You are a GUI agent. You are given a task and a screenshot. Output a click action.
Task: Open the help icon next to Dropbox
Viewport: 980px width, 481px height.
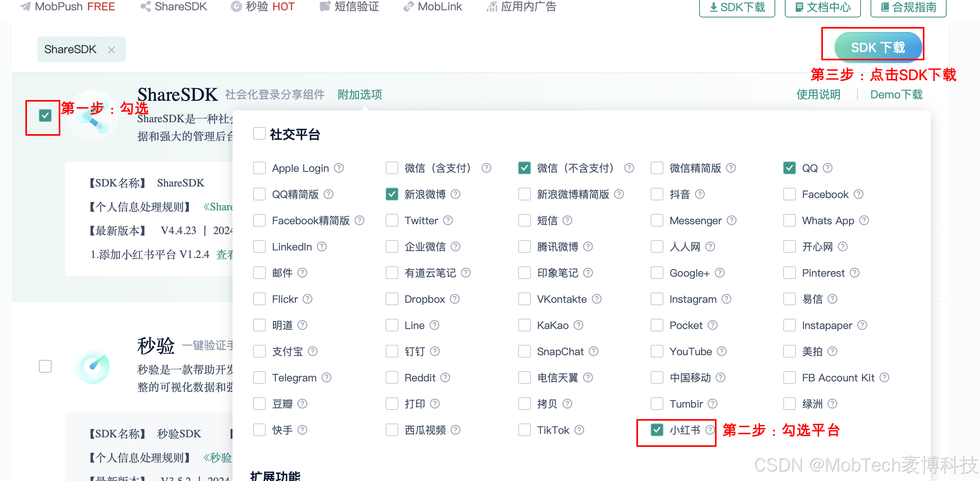(455, 299)
